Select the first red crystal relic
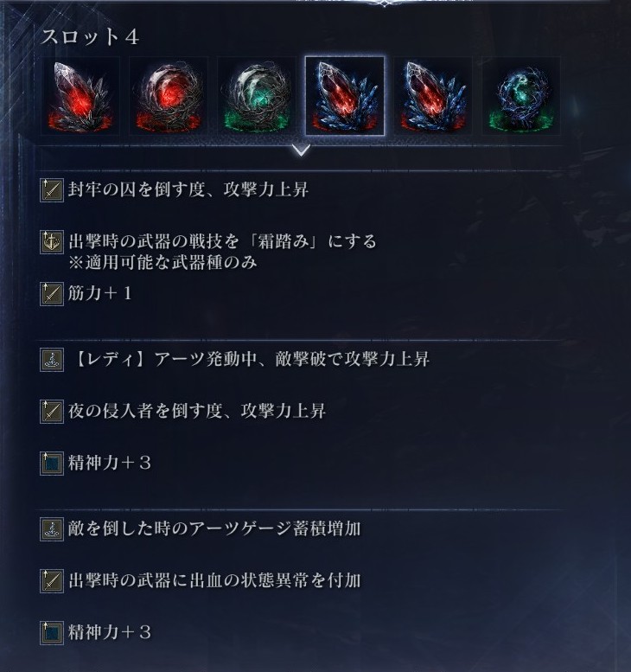 pos(81,96)
